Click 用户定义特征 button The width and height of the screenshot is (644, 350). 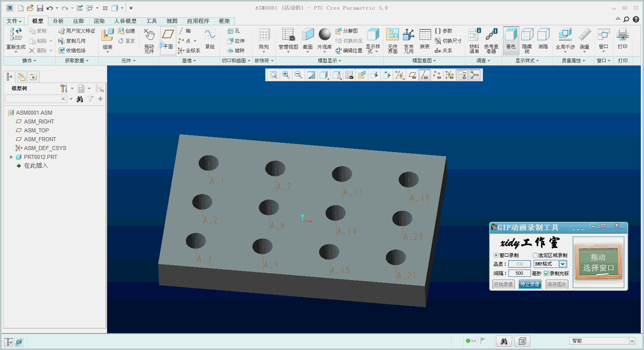(77, 31)
